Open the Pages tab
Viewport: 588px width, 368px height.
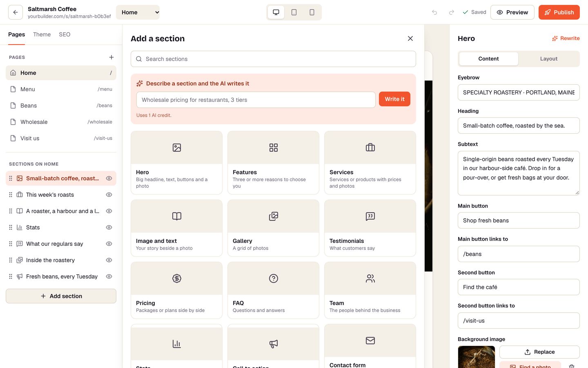(16, 34)
